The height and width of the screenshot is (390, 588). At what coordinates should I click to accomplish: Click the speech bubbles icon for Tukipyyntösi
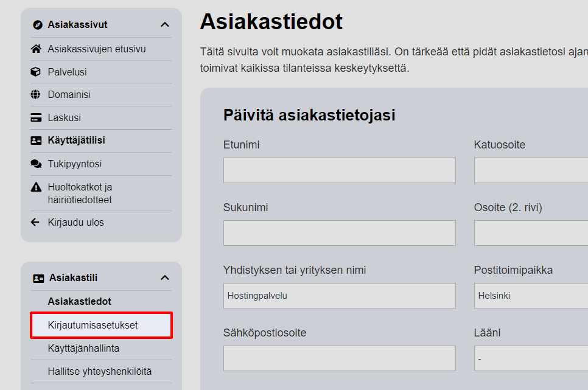[x=36, y=164]
